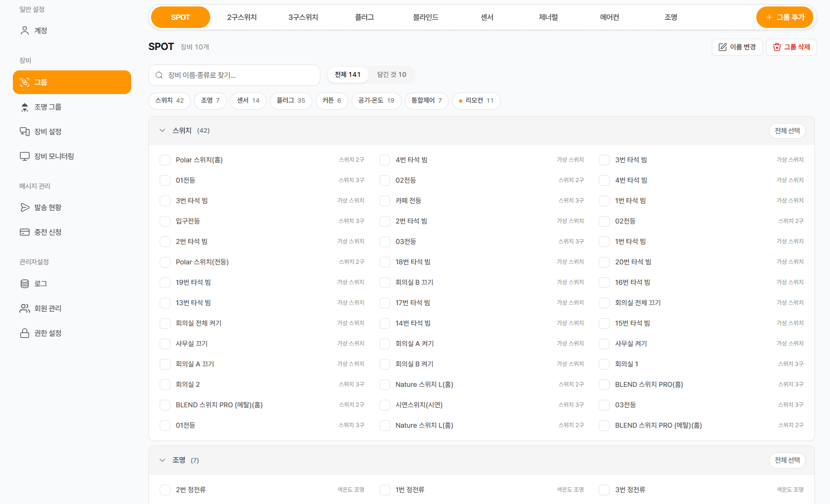Filter devices by 커튼 6 chip
This screenshot has height=504, width=830.
tap(332, 100)
